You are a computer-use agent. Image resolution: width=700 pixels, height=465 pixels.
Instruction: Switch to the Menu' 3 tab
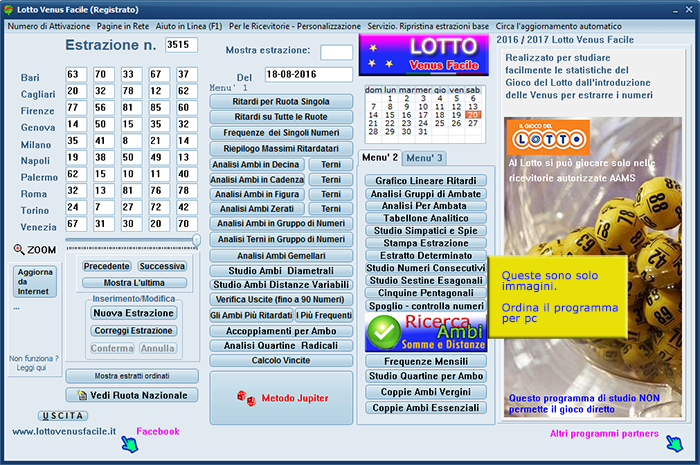coord(424,158)
